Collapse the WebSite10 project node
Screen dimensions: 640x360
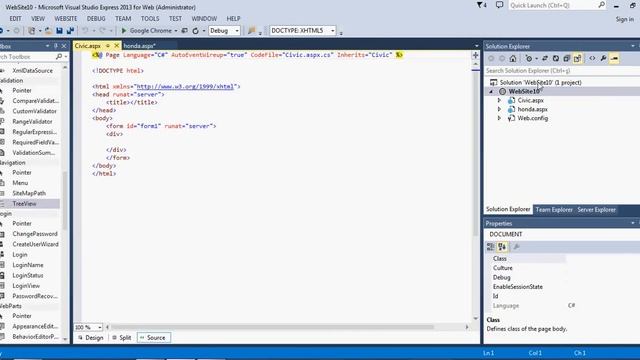[x=491, y=92]
